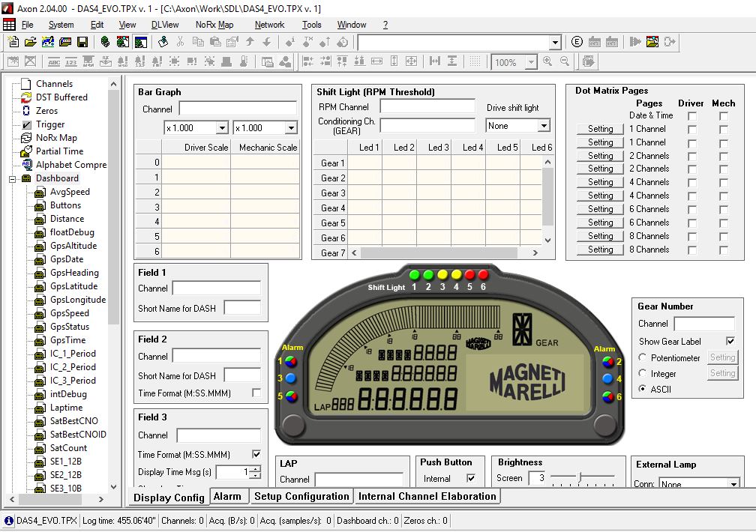Open the Drive shift light None dropdown
The image size is (756, 532).
click(x=544, y=126)
